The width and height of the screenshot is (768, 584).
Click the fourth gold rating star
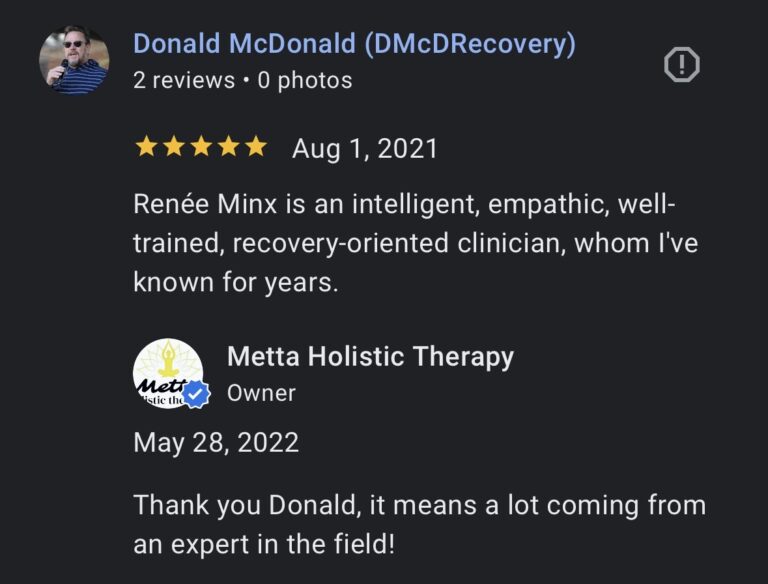point(228,148)
